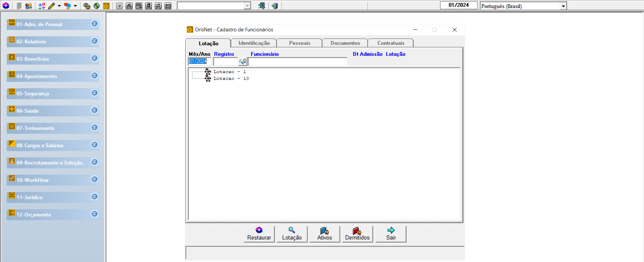
Task: Click the printer icon in the toolbar
Action: (x=129, y=6)
